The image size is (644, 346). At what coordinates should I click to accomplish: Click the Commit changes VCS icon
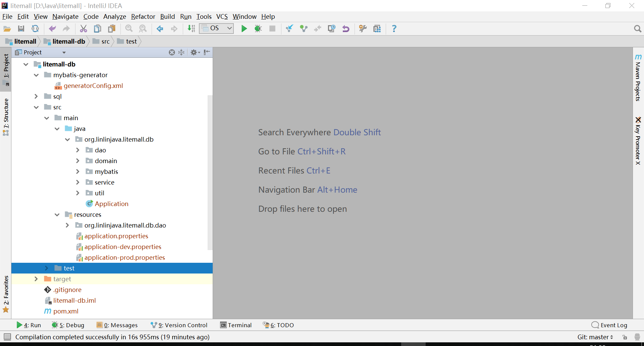pyautogui.click(x=304, y=29)
